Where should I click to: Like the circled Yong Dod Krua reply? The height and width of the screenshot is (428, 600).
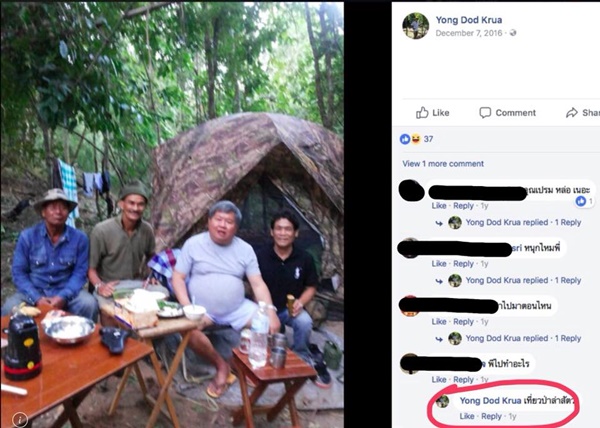(467, 416)
